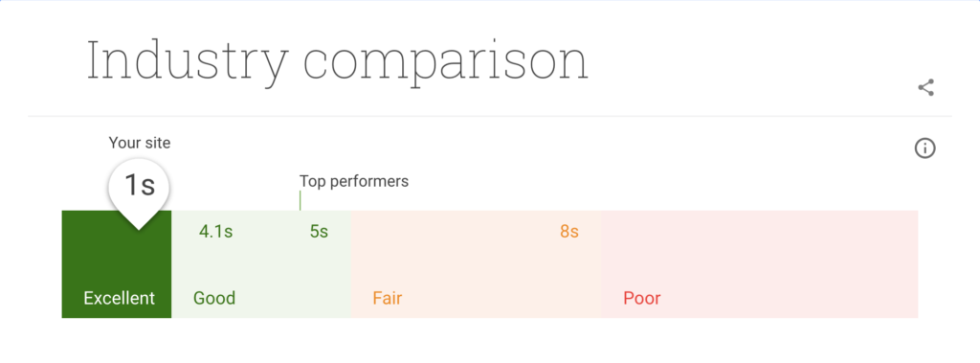Select the pale green Good segment
Viewport: 980px width, 363px height.
(261, 264)
